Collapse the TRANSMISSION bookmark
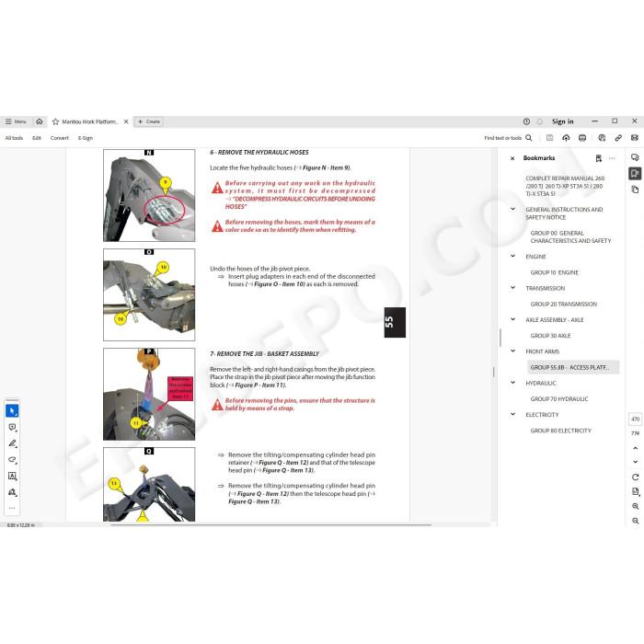Screen dimensions: 644x644 512,288
